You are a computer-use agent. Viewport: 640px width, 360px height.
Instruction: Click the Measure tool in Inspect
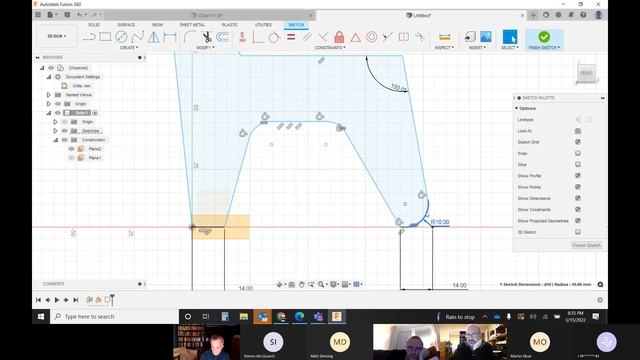[444, 37]
